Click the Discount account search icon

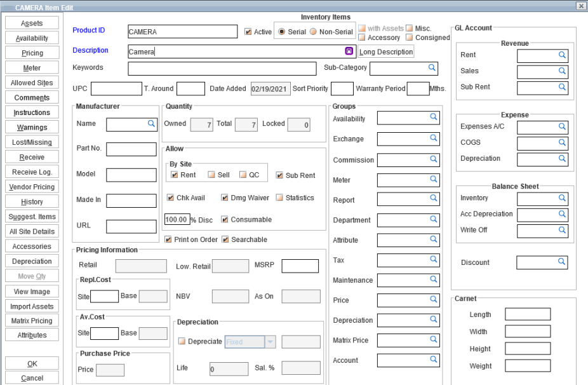point(561,261)
